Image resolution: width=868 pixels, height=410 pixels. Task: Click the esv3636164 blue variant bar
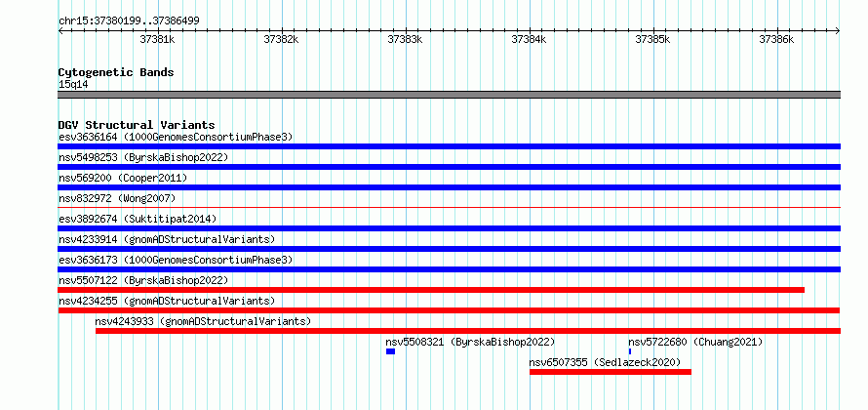point(449,146)
